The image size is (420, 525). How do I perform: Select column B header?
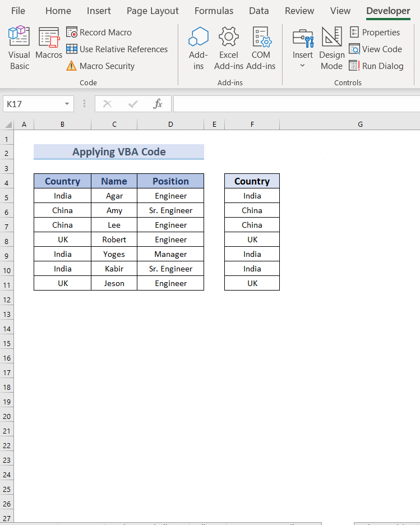point(63,124)
